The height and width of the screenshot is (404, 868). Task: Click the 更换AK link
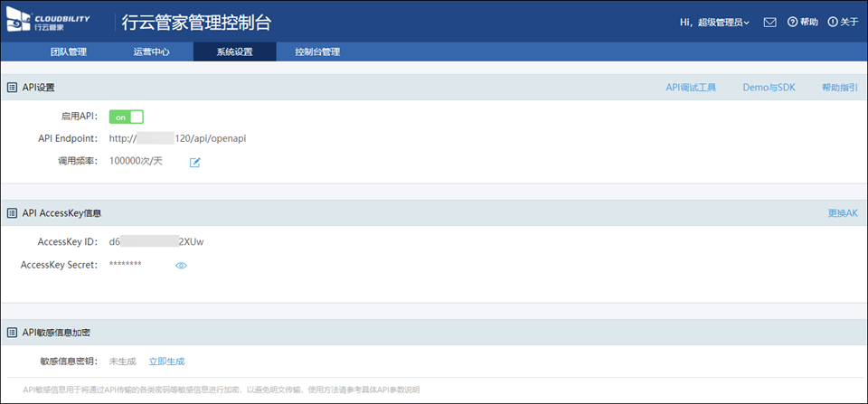(x=843, y=213)
